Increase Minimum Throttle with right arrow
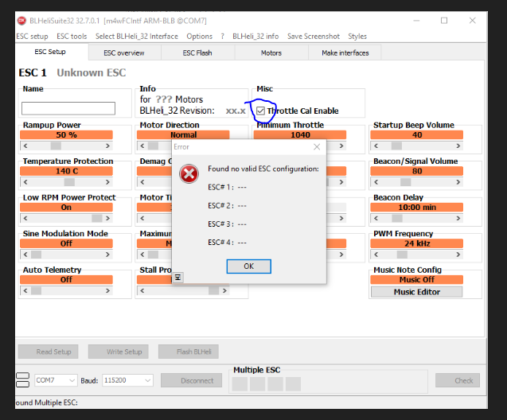The image size is (507, 420). (341, 146)
